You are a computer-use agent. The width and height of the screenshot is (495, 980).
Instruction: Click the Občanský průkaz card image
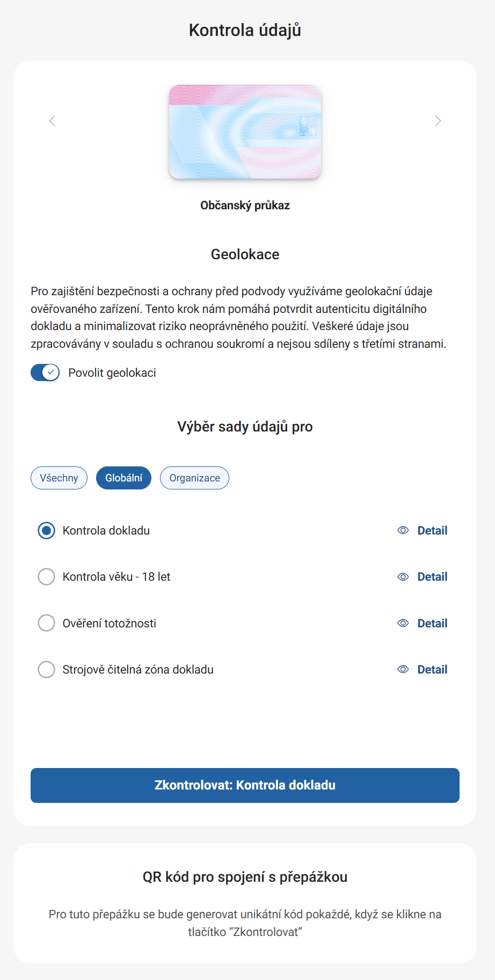tap(245, 132)
